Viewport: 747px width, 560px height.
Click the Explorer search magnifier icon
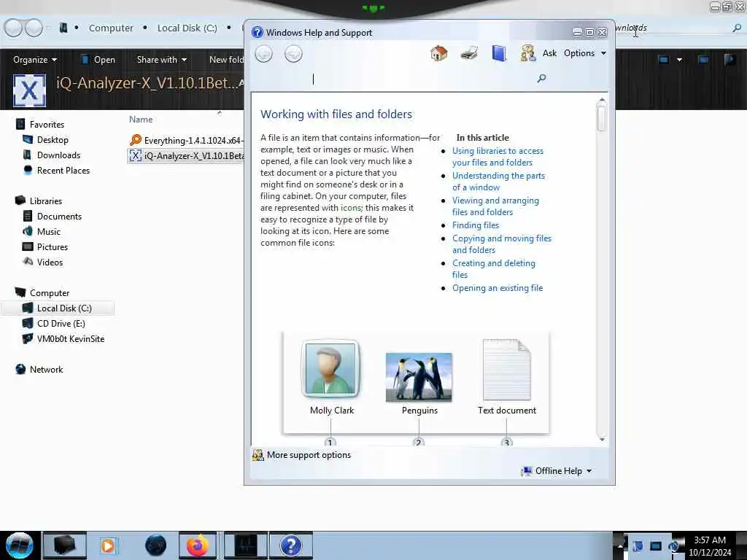click(x=737, y=28)
